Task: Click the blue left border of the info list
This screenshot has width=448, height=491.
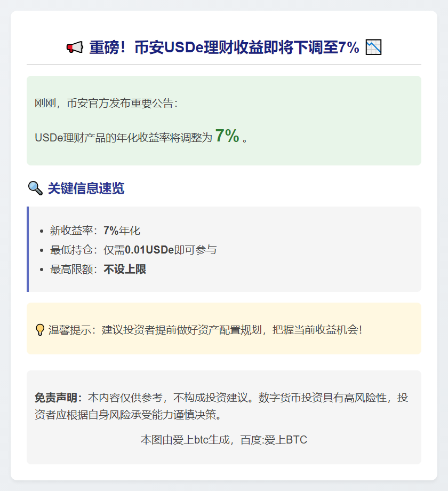Action: [28, 249]
